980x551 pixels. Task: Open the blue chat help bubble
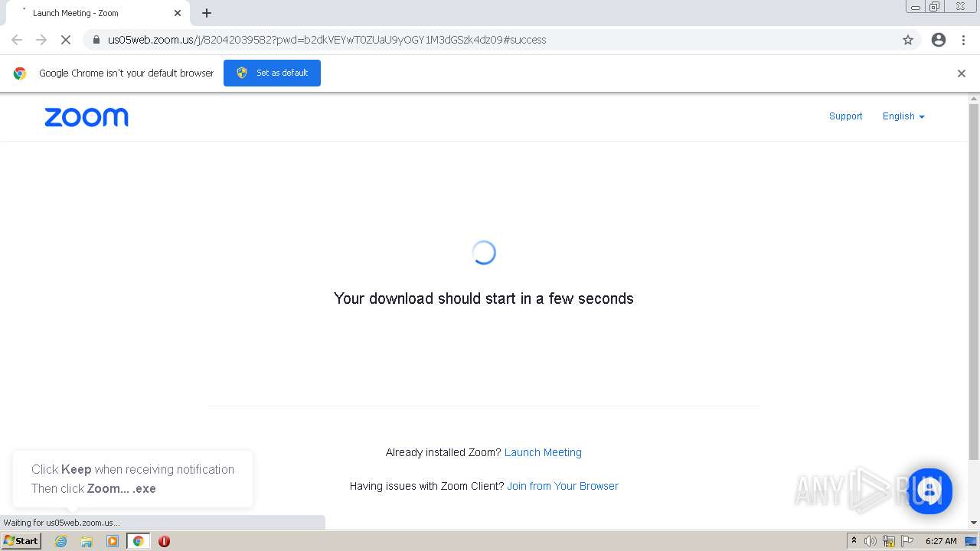[x=929, y=491]
